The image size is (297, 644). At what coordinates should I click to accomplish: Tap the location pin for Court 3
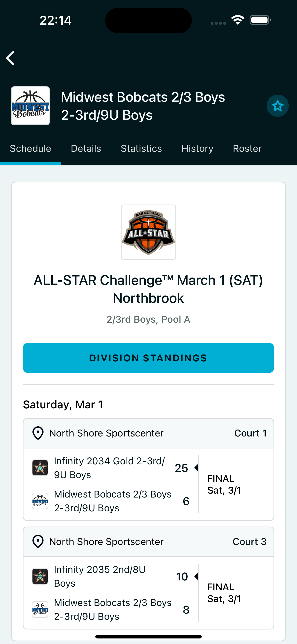(38, 542)
